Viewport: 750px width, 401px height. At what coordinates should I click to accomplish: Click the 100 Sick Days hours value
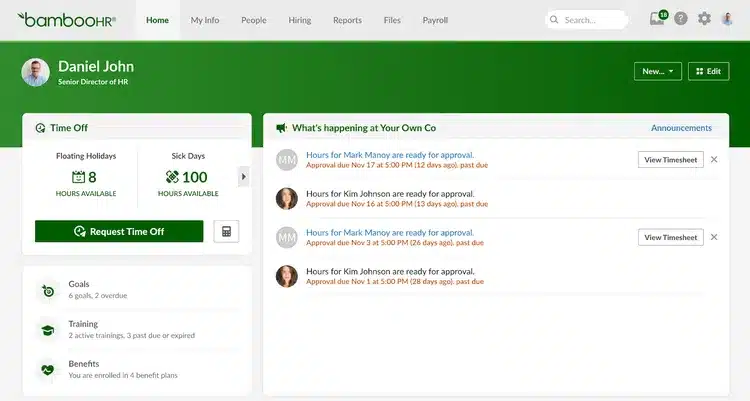pos(195,177)
